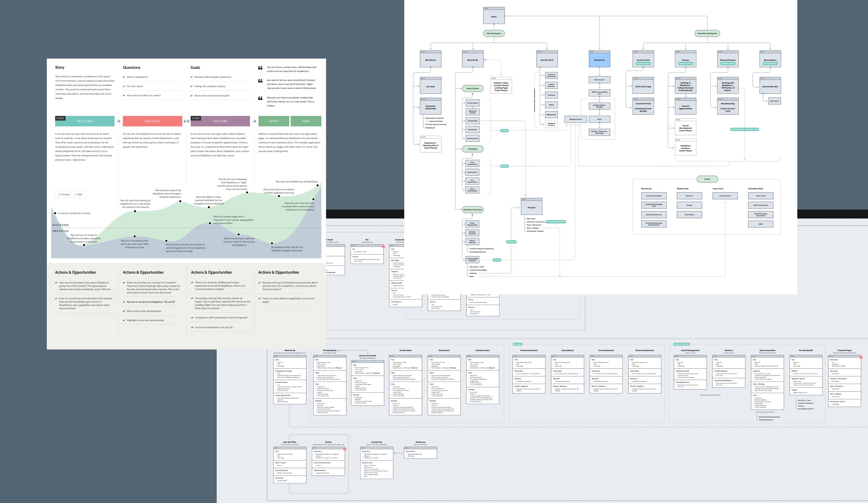Click the 'Recruits are thrilled' journey point marker
868x503 pixels.
click(x=317, y=185)
